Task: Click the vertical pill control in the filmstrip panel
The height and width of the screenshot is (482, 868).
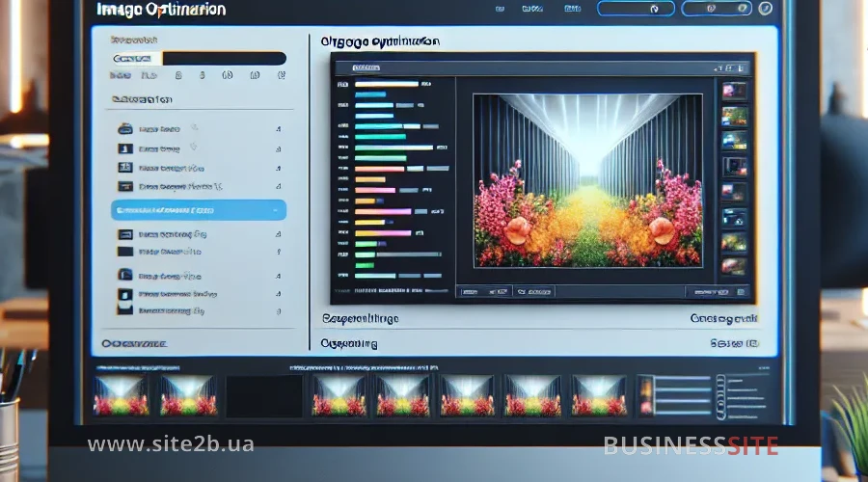Action: pos(720,397)
